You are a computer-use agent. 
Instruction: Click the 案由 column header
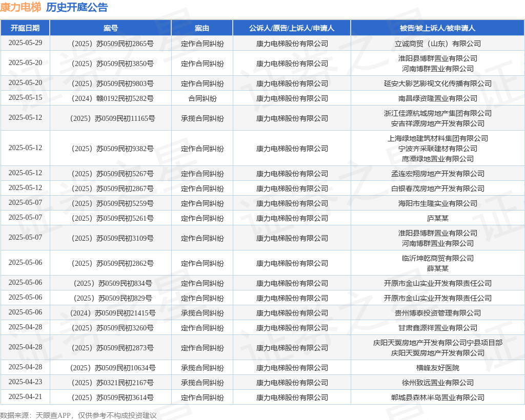tap(202, 28)
